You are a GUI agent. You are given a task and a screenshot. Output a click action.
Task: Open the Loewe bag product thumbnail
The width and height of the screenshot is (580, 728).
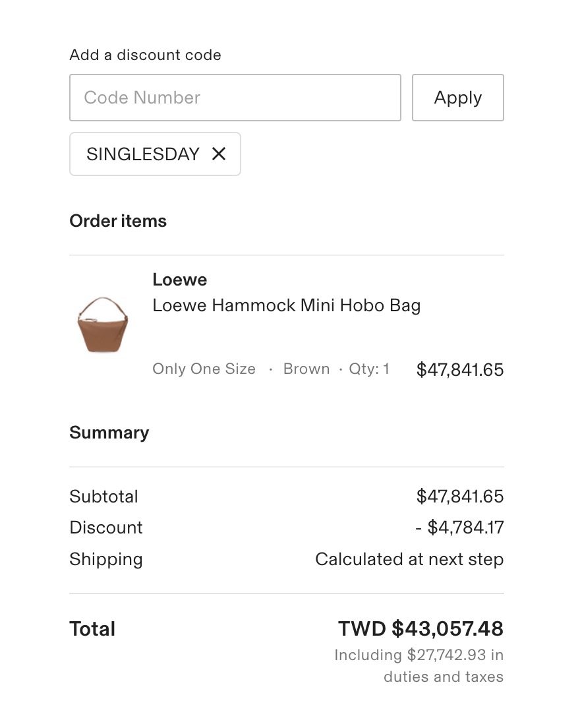tap(102, 324)
